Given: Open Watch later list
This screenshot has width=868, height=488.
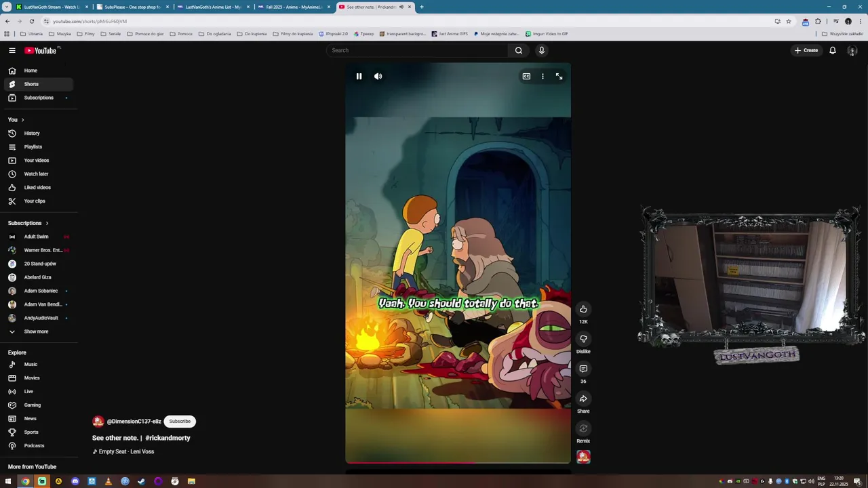Looking at the screenshot, I should click(39, 174).
